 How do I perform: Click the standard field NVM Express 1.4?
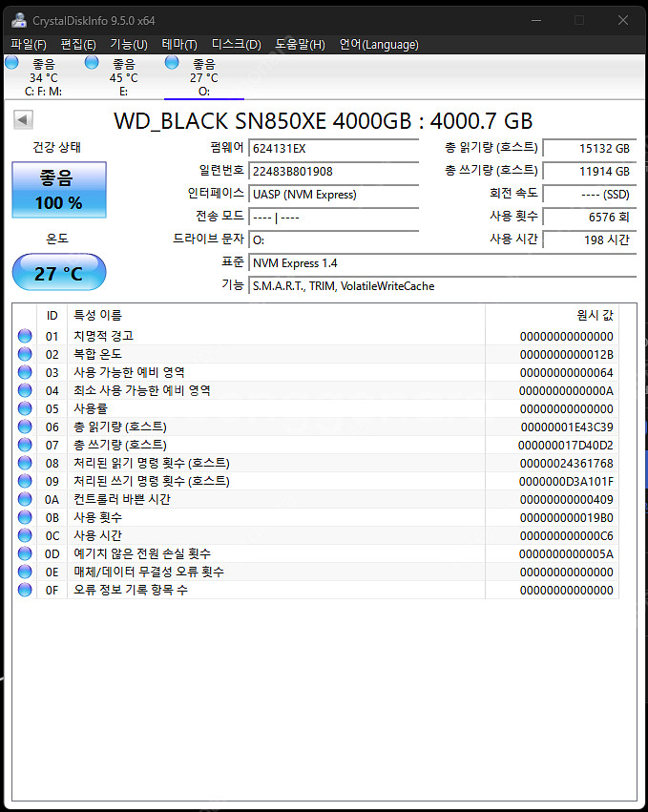pos(443,263)
